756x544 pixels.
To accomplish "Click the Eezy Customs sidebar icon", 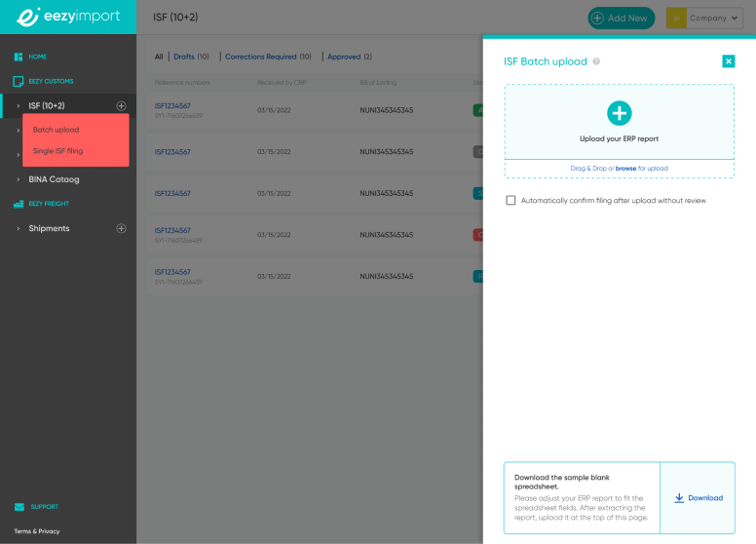I will pyautogui.click(x=19, y=81).
